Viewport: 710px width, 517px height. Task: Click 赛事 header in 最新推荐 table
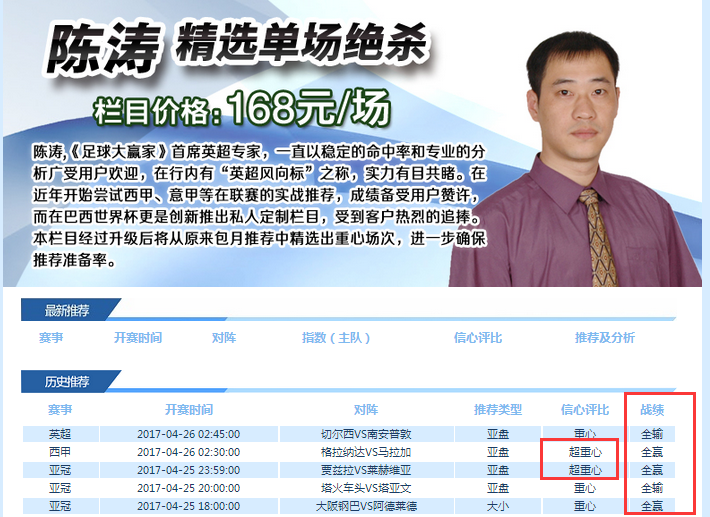(51, 338)
